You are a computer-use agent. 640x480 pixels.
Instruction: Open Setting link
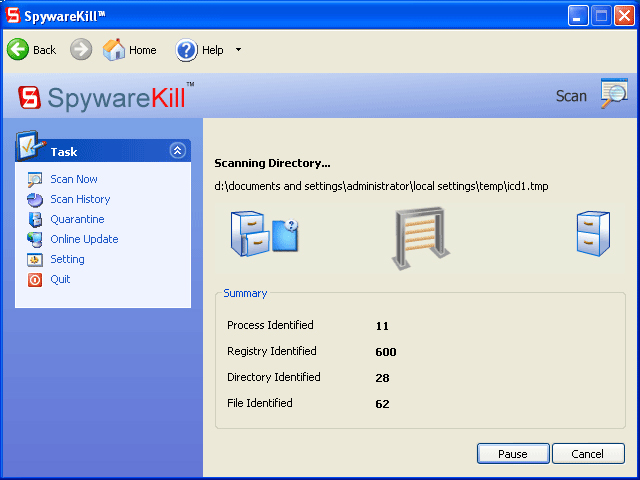(x=67, y=259)
